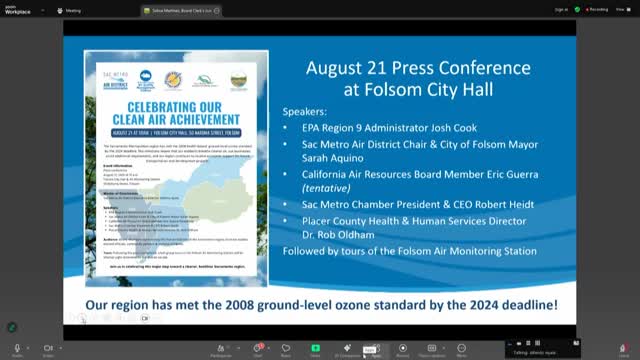Click the "Sarah Aquino" text
Screen dimensions: 640x360
(333, 158)
